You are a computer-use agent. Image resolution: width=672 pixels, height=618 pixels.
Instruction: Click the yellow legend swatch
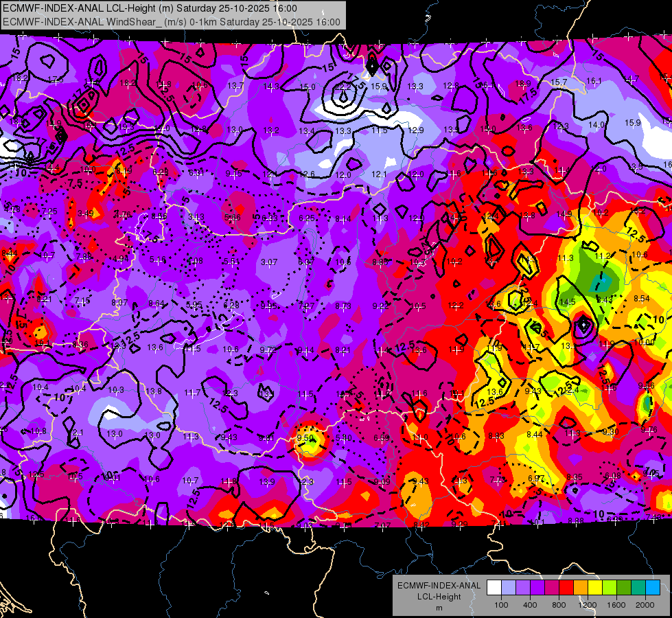tap(595, 588)
